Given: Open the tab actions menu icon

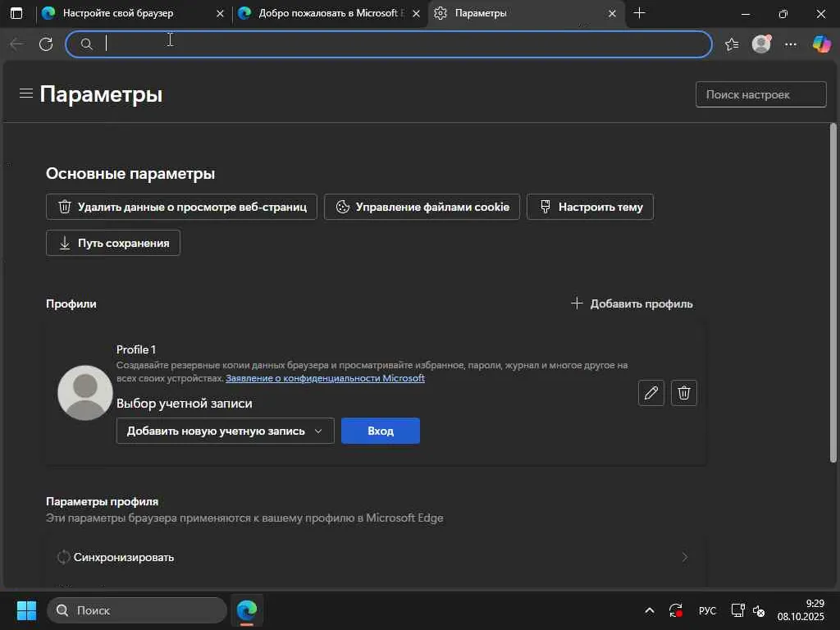Looking at the screenshot, I should click(x=16, y=13).
